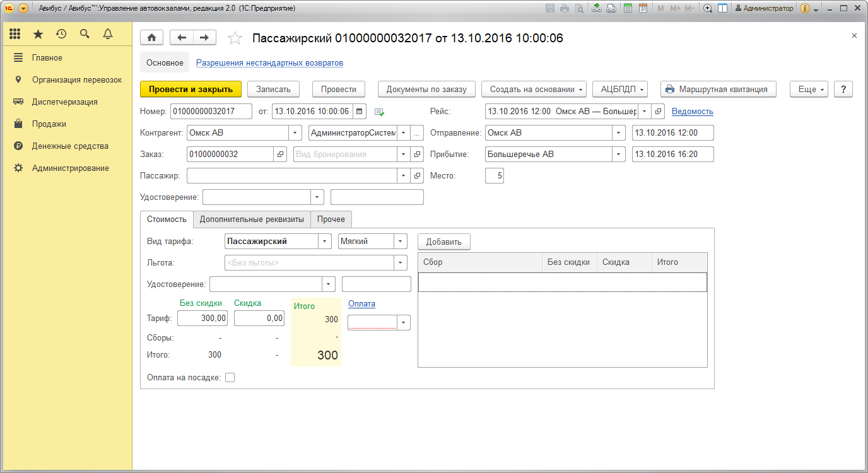Image resolution: width=868 pixels, height=473 pixels.
Task: Add document to favorites with star icon
Action: pos(235,38)
